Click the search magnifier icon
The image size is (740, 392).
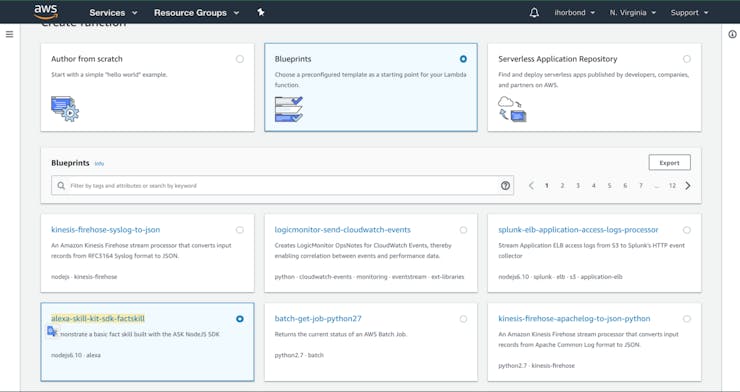(61, 186)
